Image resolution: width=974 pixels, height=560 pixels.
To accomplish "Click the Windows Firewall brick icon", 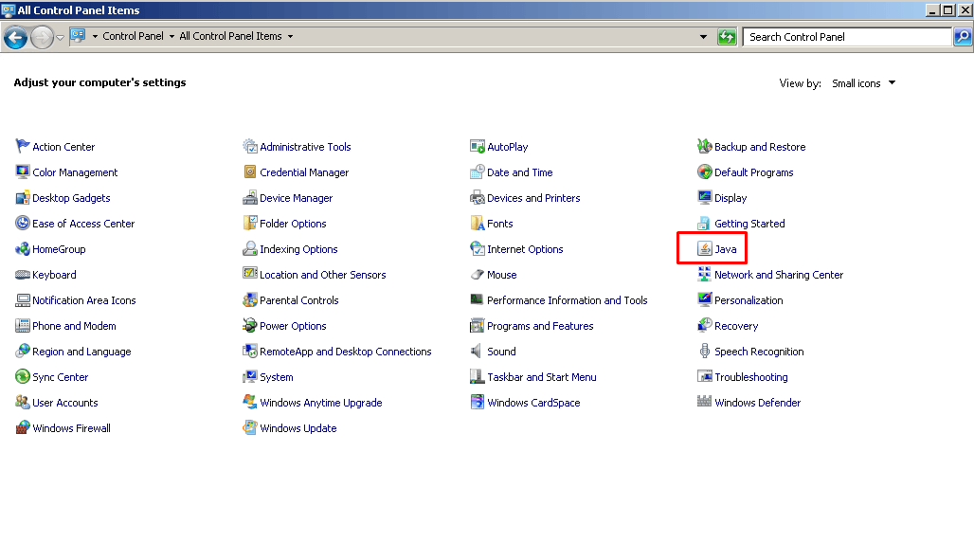I will tap(23, 427).
